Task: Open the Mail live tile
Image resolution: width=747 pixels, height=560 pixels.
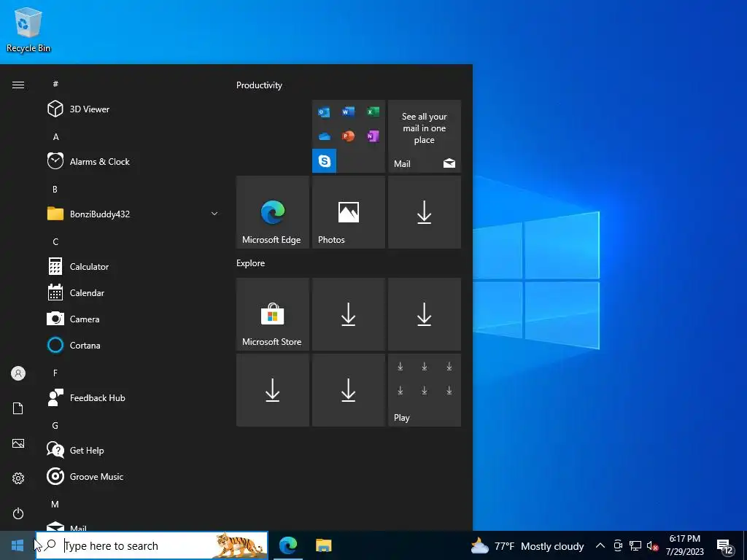Action: [x=425, y=136]
